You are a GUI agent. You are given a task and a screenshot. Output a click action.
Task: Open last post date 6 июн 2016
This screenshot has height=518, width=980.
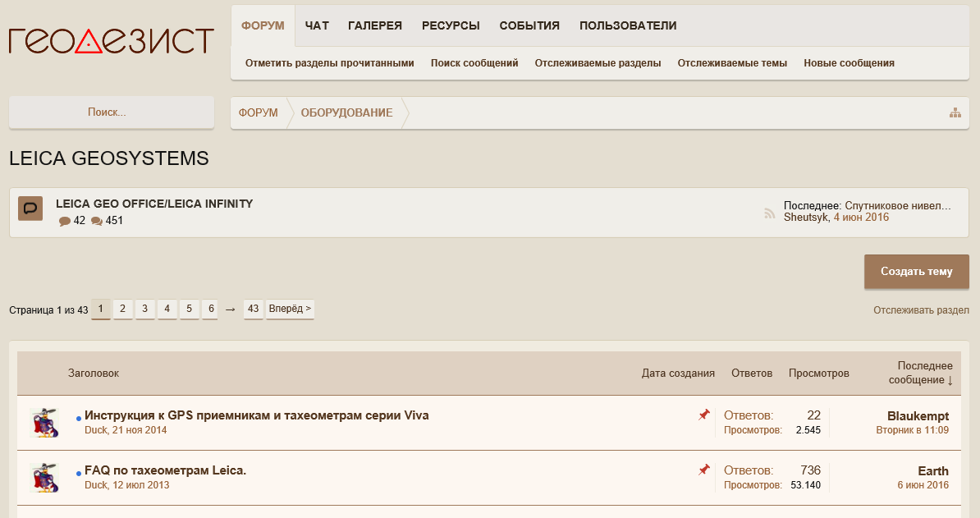click(923, 485)
